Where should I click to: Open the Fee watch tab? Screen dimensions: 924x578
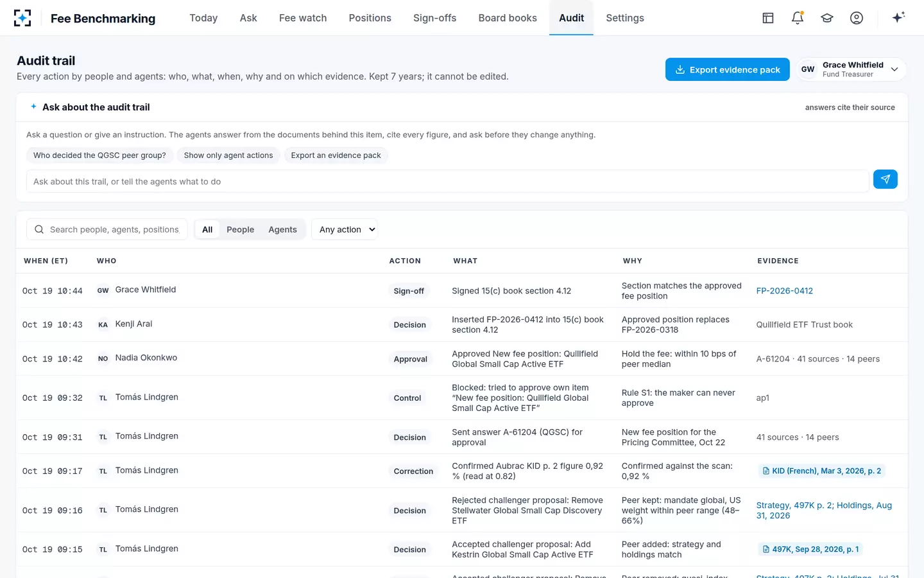pyautogui.click(x=303, y=18)
